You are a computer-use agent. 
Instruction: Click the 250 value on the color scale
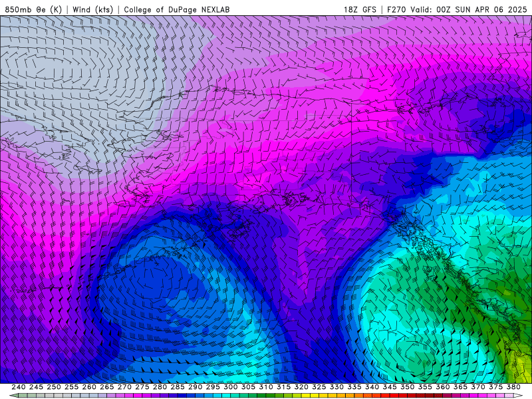[x=54, y=387]
